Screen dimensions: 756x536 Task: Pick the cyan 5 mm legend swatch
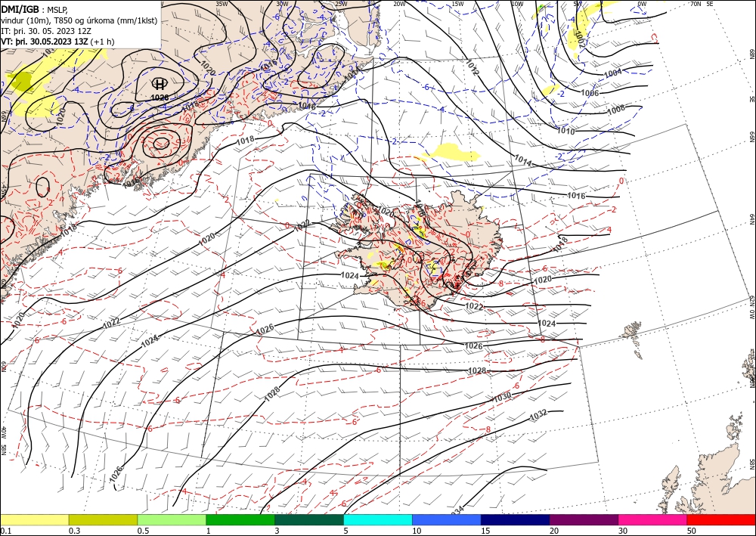(x=378, y=519)
